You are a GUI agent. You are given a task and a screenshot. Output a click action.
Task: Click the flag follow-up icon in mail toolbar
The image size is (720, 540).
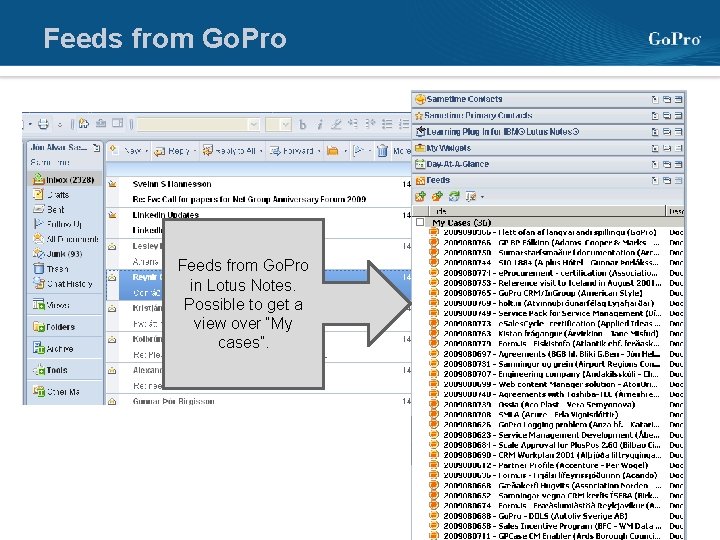pyautogui.click(x=359, y=151)
